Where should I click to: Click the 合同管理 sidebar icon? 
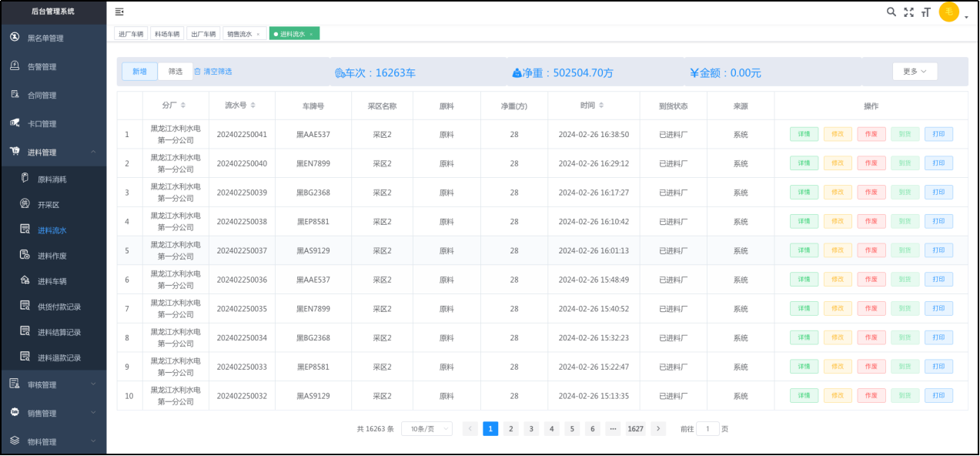coord(15,95)
